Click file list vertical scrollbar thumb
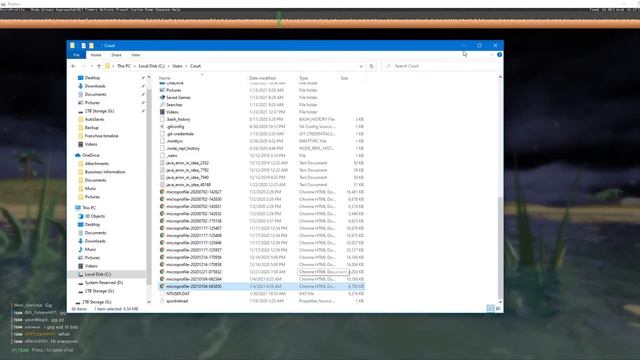 pyautogui.click(x=500, y=248)
